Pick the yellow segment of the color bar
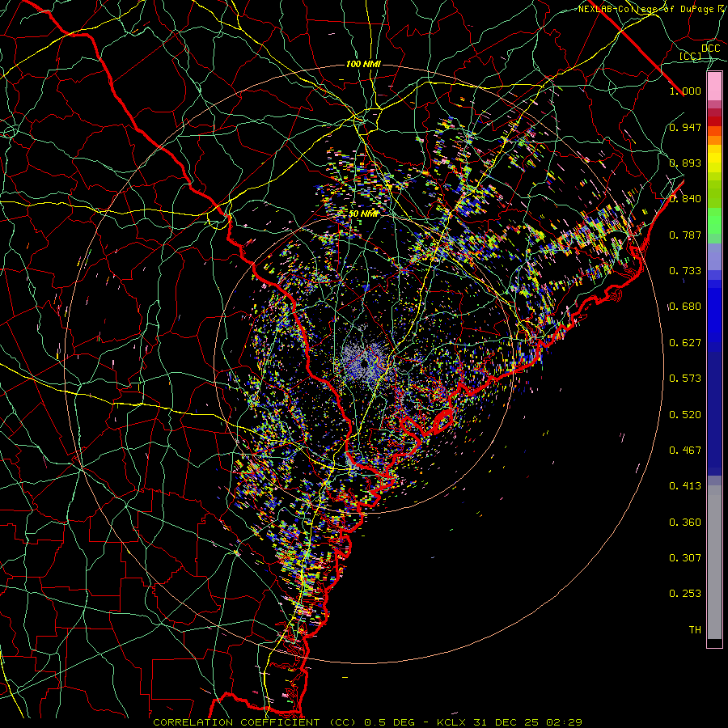Screen dimensions: 728x728 pyautogui.click(x=714, y=159)
